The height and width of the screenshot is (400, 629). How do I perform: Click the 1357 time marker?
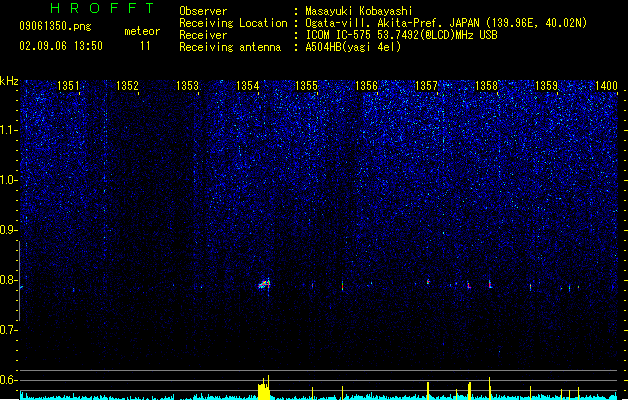point(426,86)
